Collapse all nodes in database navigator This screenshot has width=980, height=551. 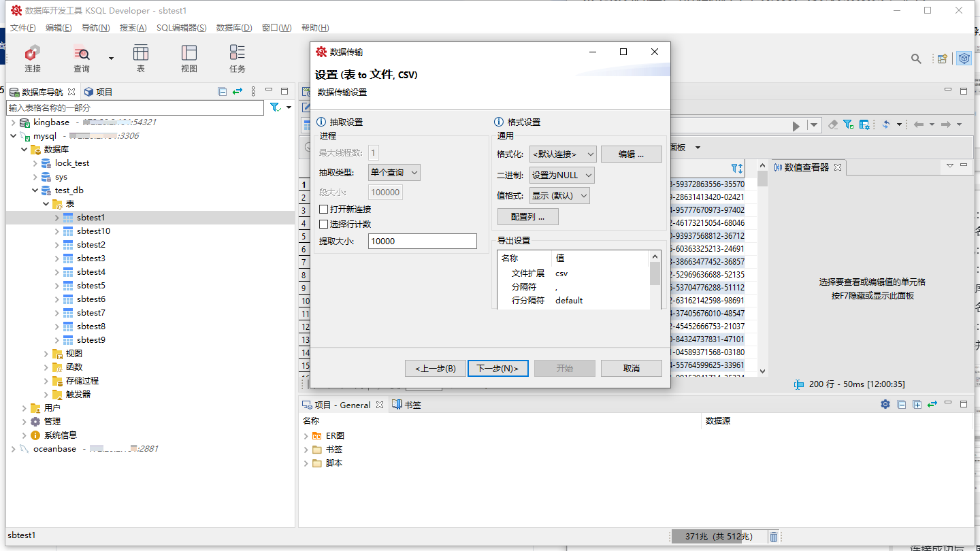click(x=223, y=92)
